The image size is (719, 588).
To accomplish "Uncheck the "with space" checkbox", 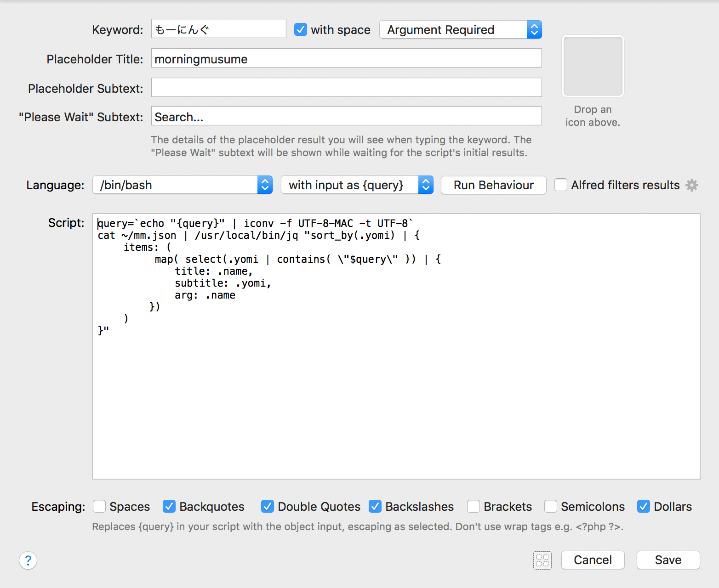I will 301,30.
